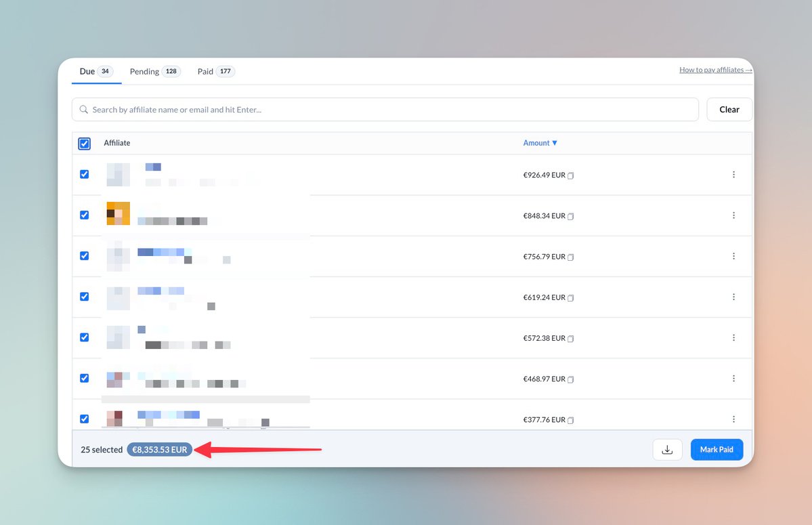Switch to the Paid tab

[x=216, y=71]
